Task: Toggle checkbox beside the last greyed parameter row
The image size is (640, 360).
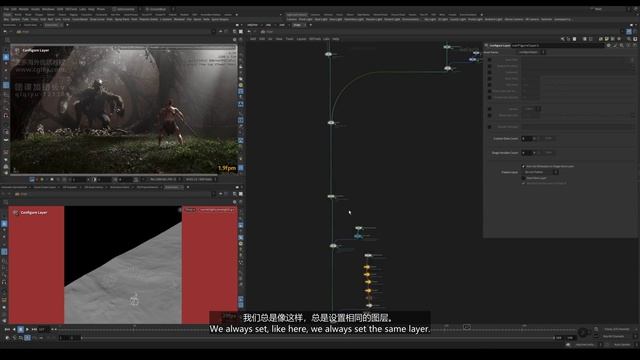Action: [x=489, y=127]
